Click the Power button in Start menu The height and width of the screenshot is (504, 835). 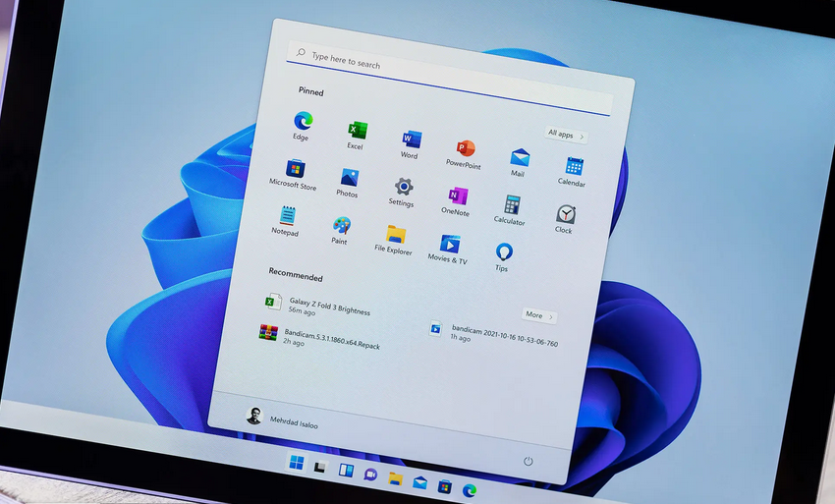pos(528,461)
